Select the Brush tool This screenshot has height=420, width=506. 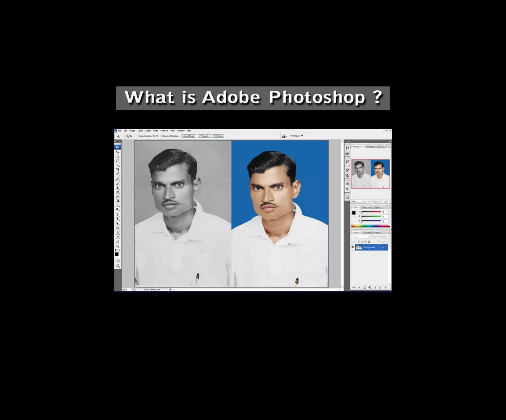(x=118, y=183)
